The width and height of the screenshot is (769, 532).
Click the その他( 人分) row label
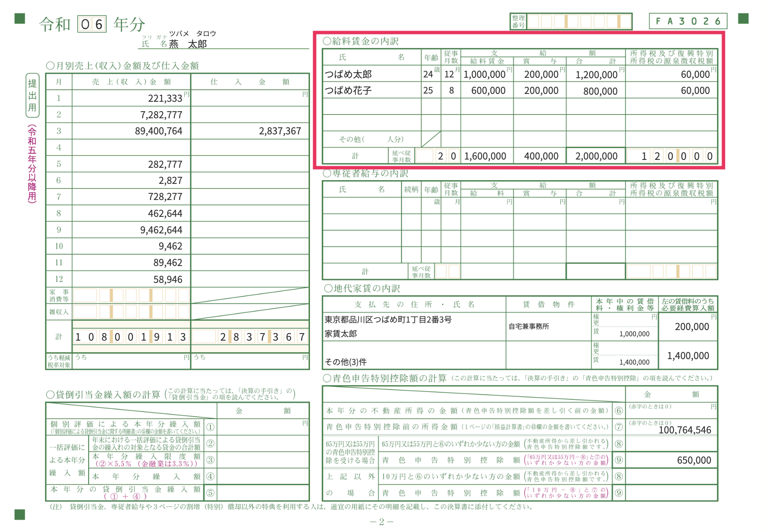pos(372,139)
